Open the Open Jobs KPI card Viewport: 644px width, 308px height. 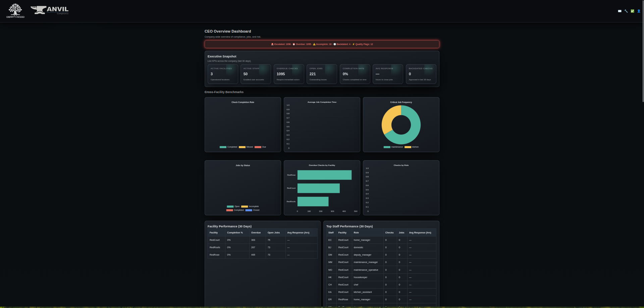tap(321, 74)
